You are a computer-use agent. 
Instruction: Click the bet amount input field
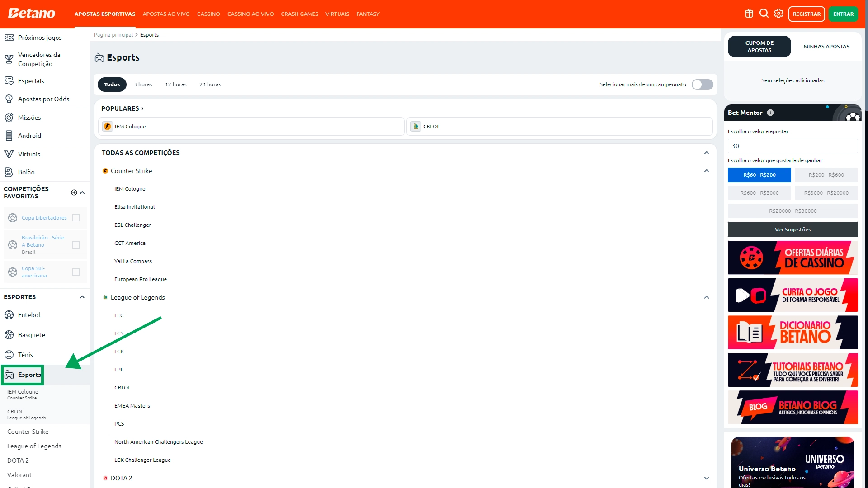(793, 146)
